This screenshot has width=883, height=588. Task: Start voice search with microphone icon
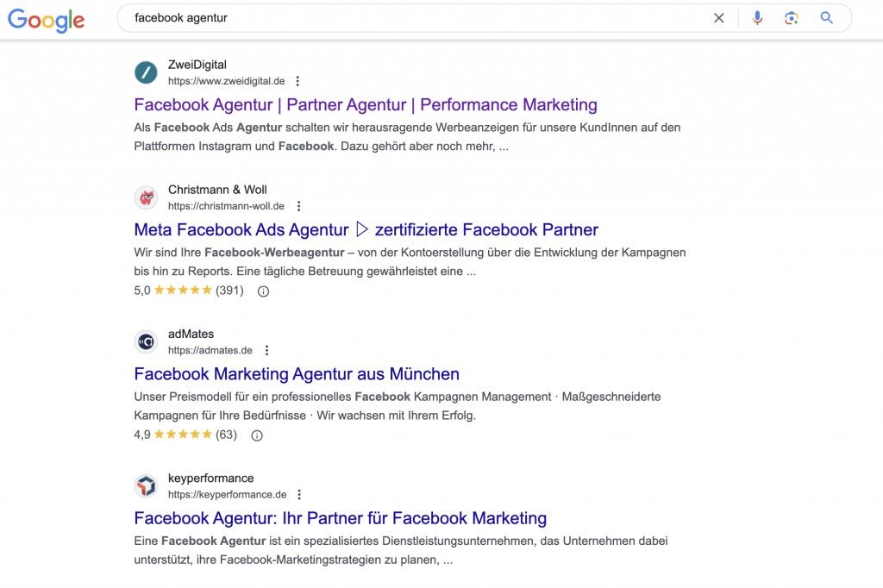click(x=757, y=18)
